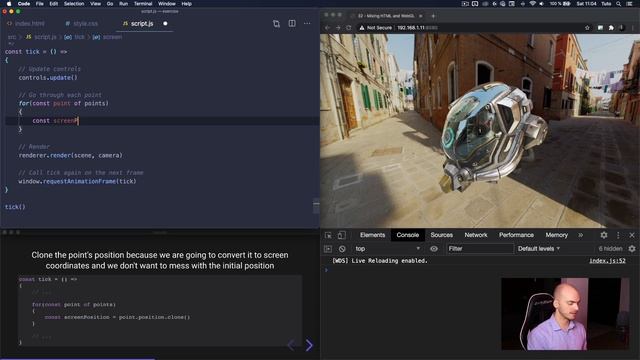Open the Code application menu
The height and width of the screenshot is (360, 640).
tap(24, 4)
